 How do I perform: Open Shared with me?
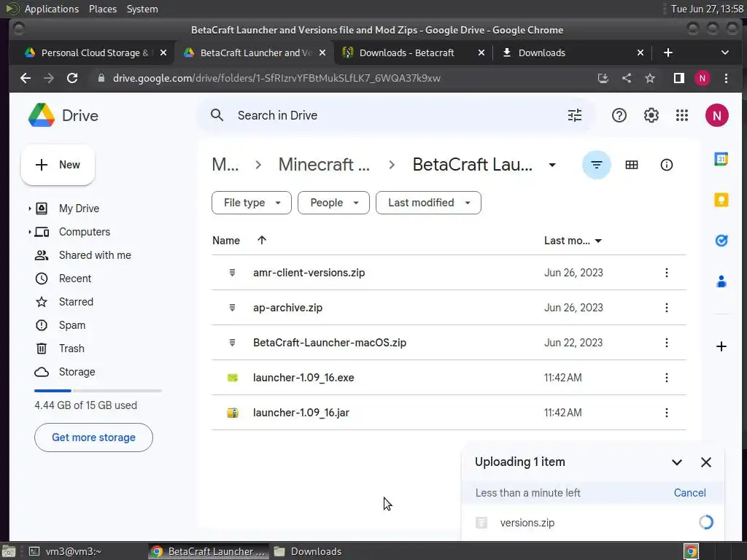[95, 255]
